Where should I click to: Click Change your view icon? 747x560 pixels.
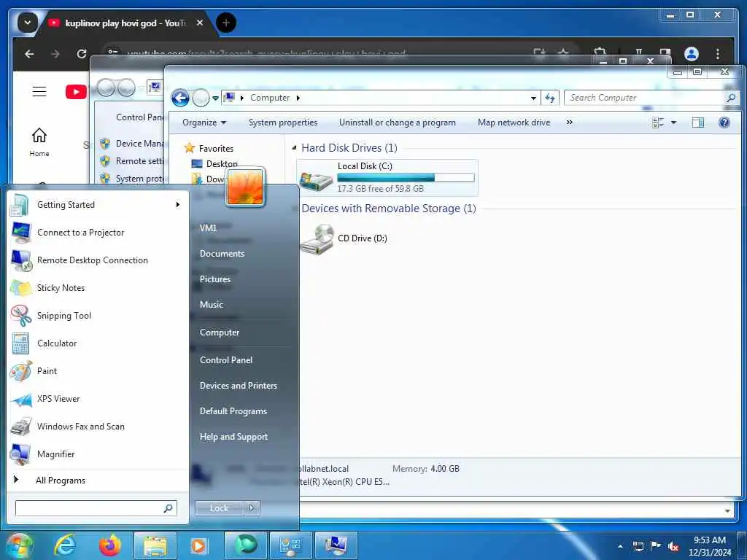point(659,122)
